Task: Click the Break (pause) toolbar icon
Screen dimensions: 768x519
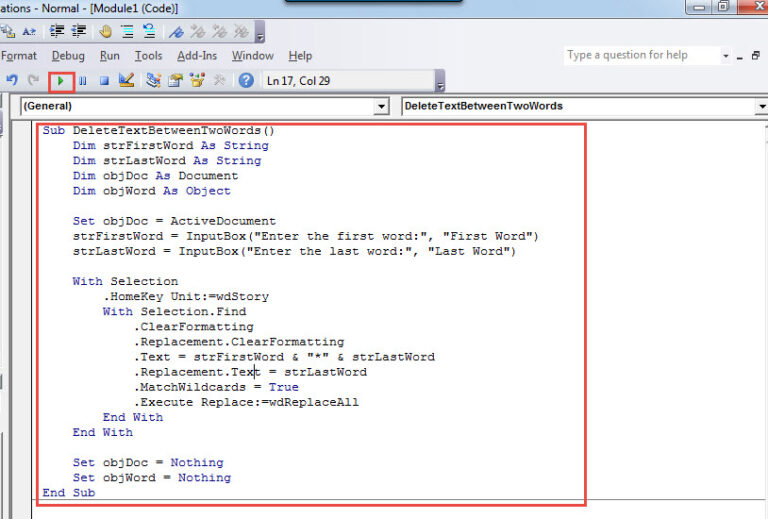Action: pos(83,81)
